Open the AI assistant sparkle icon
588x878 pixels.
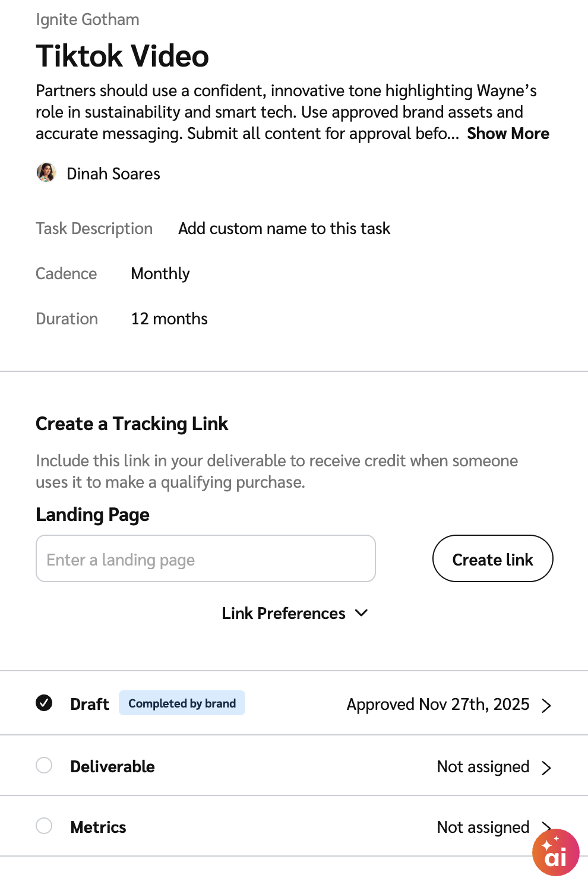pyautogui.click(x=555, y=852)
